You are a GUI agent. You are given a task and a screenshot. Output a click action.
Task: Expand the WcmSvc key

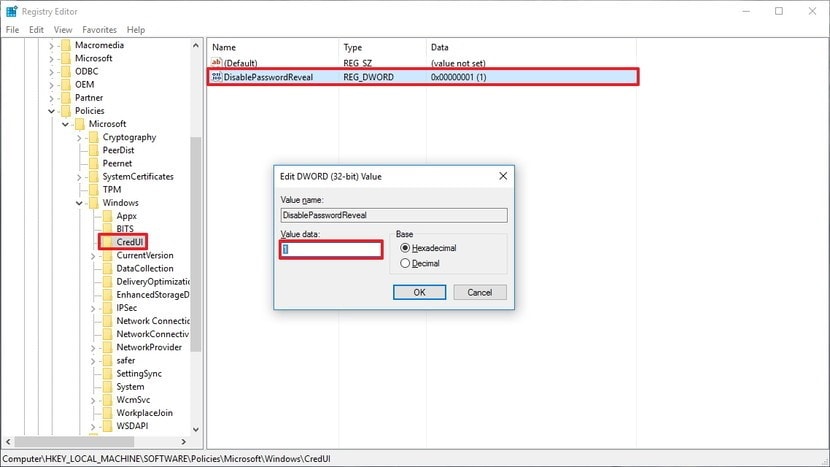click(x=93, y=400)
